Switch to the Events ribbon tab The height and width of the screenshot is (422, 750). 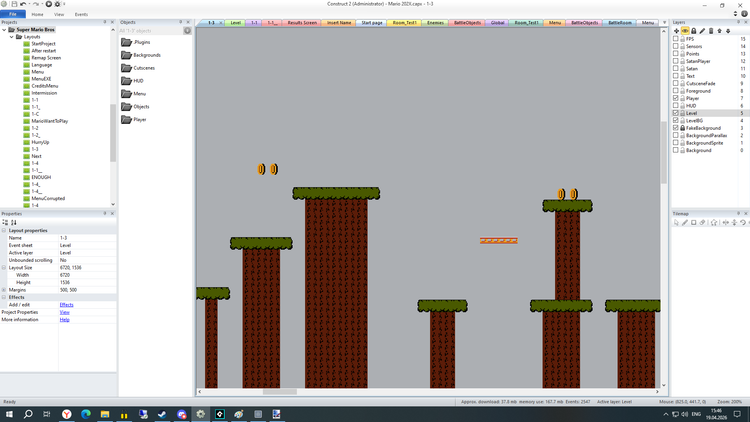pos(81,14)
